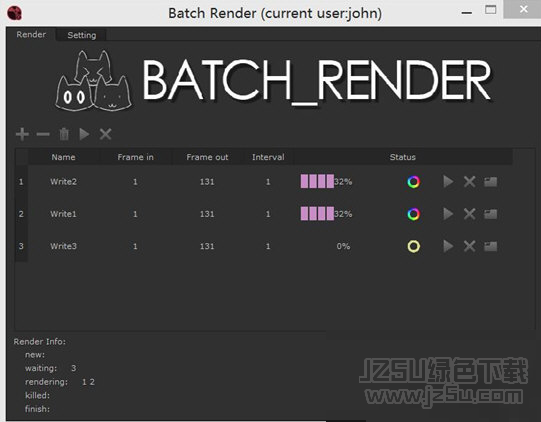Click the Write2 rainbow status ring
Screen dimensions: 541x422
coord(413,181)
